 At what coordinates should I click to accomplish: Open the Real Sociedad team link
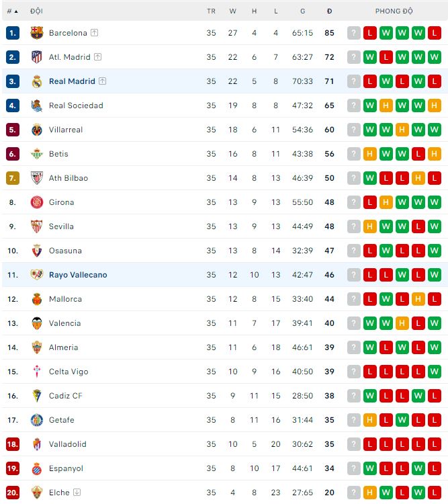tap(76, 106)
